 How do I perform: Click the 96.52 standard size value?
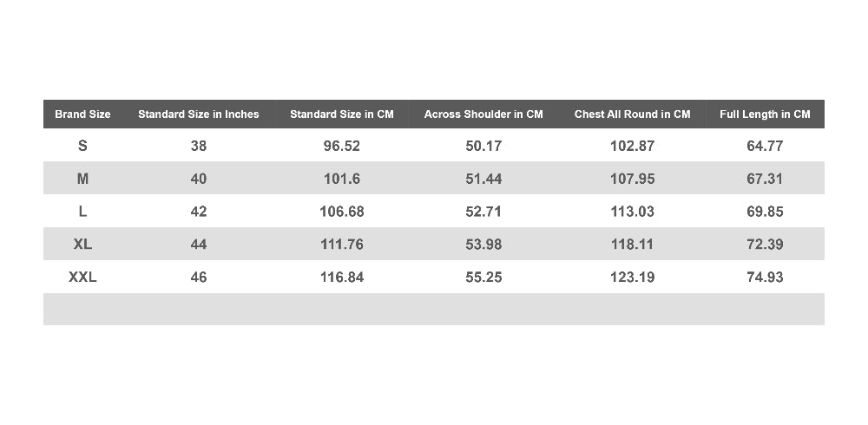tap(341, 146)
